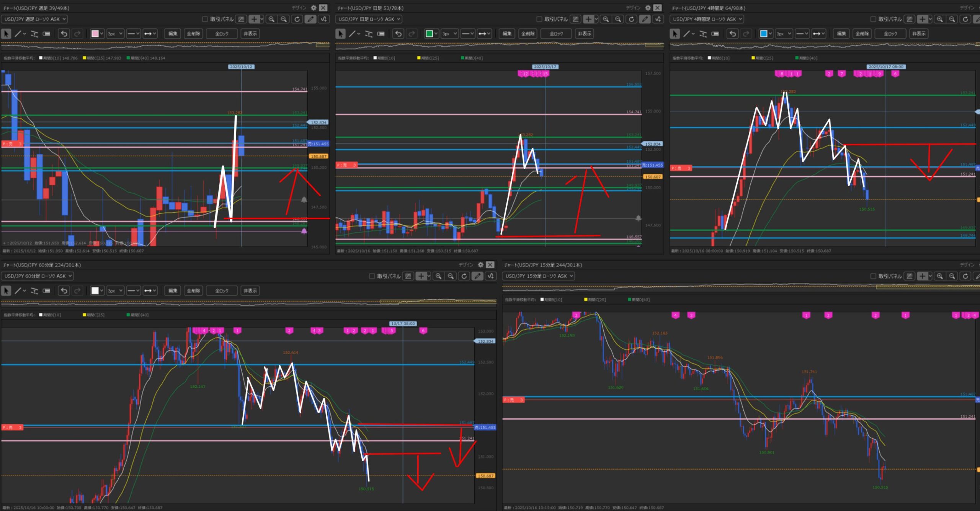Click zoom-in magnifier on weekly chart toolbar
The image size is (980, 511).
(271, 19)
